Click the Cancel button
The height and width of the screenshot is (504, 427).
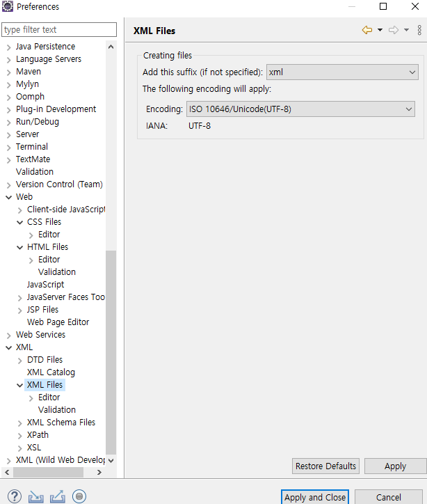389,497
